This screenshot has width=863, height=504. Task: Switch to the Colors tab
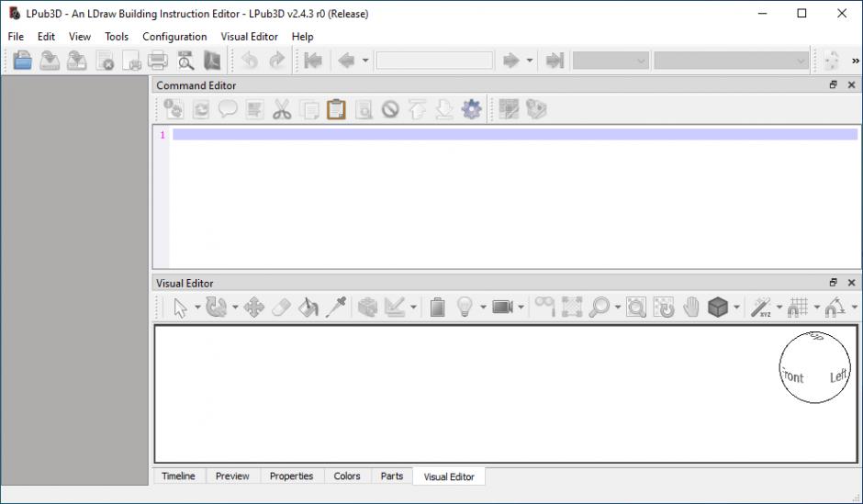[x=347, y=476]
